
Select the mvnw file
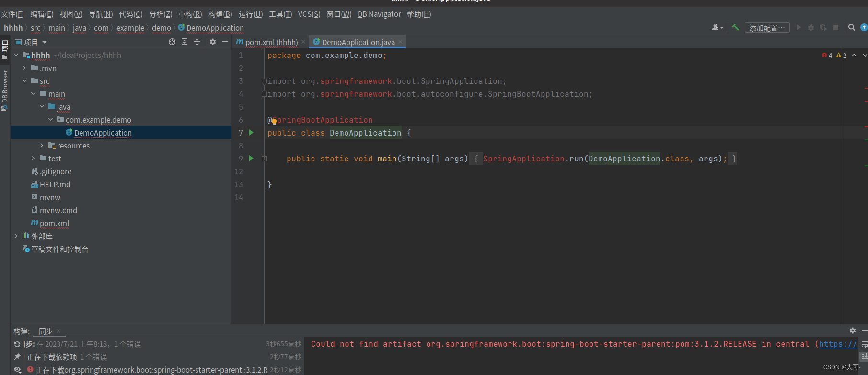pos(50,197)
